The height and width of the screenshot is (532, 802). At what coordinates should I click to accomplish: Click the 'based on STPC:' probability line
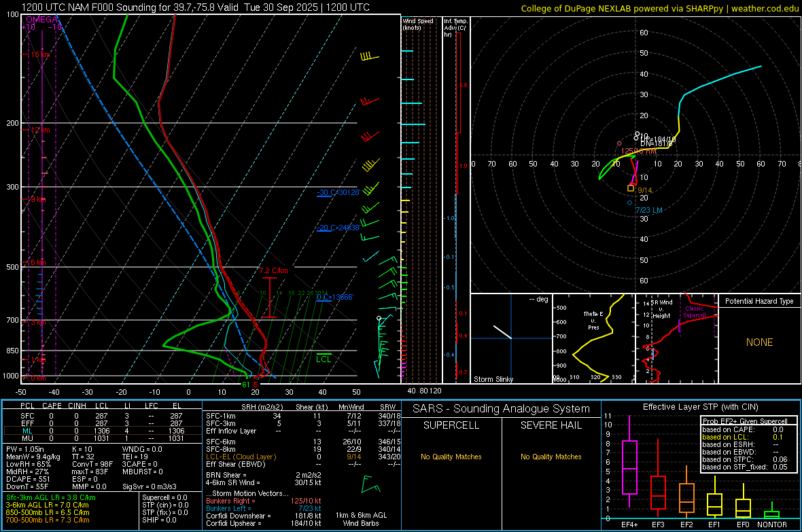(x=745, y=459)
